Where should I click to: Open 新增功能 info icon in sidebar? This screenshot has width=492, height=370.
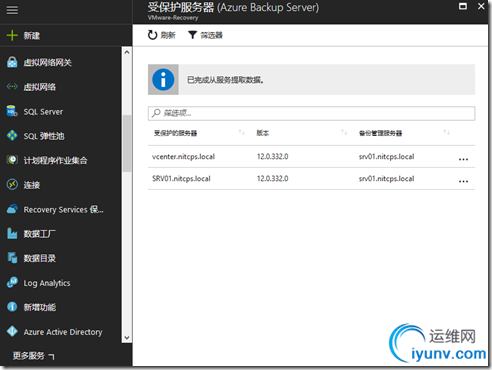(12, 307)
